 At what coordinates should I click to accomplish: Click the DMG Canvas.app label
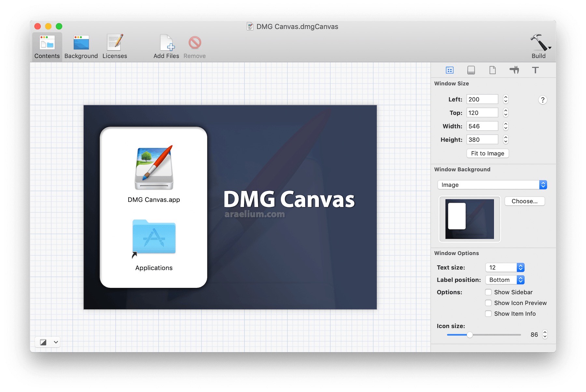154,200
